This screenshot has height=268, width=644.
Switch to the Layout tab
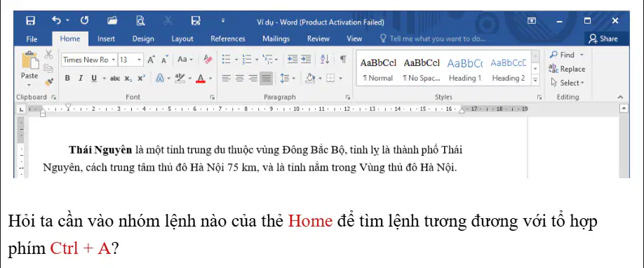[x=182, y=39]
